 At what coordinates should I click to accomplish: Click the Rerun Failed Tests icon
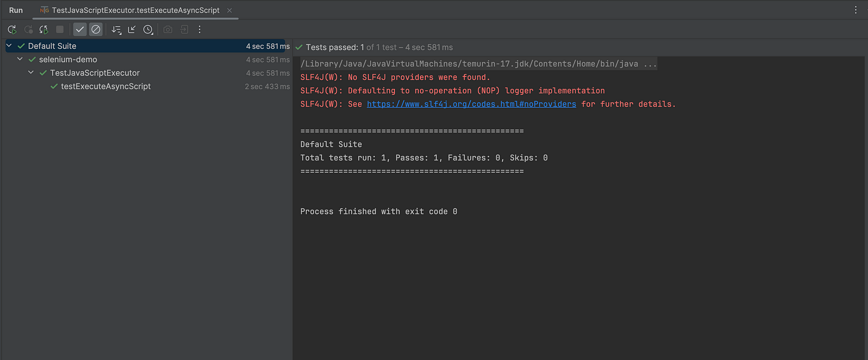(x=28, y=29)
